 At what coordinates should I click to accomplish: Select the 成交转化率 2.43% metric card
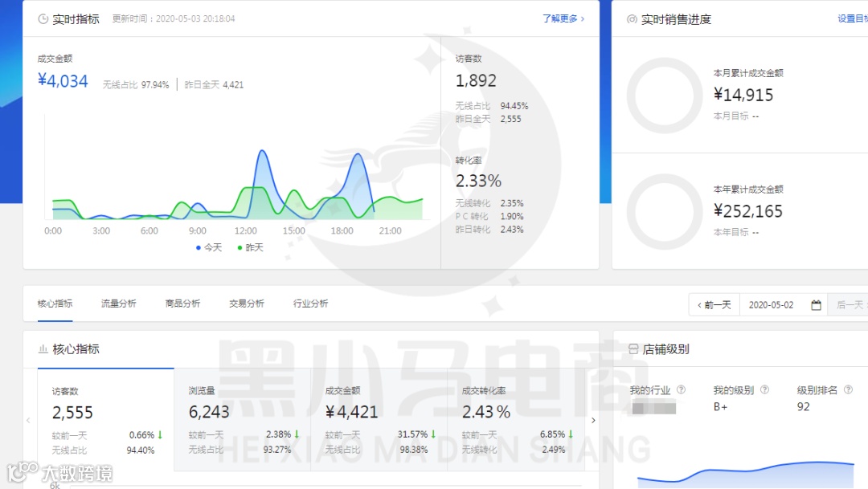point(516,420)
